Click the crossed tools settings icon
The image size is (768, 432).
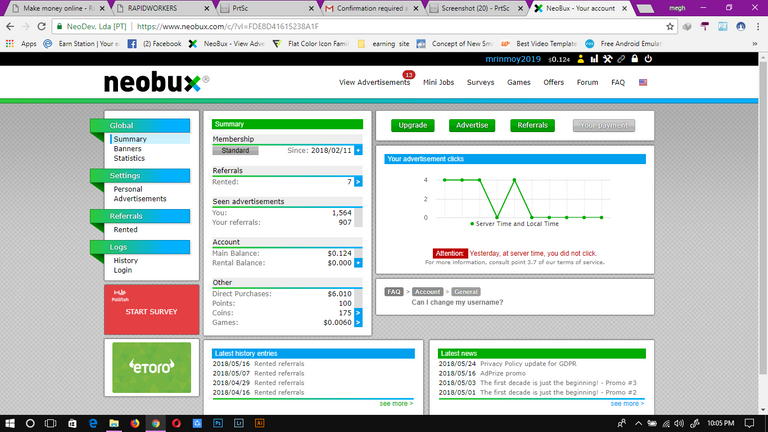click(608, 59)
